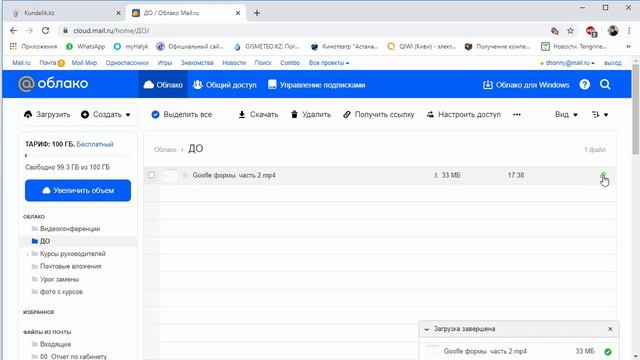Open the Chrome three-dot menu
Image resolution: width=640 pixels, height=360 pixels.
pos(629,31)
